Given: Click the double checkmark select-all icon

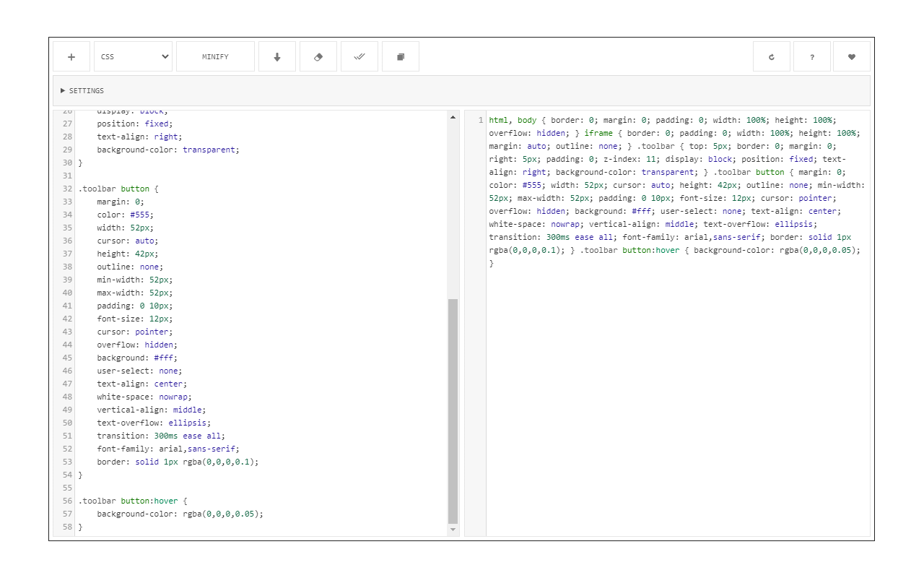Looking at the screenshot, I should (x=359, y=56).
